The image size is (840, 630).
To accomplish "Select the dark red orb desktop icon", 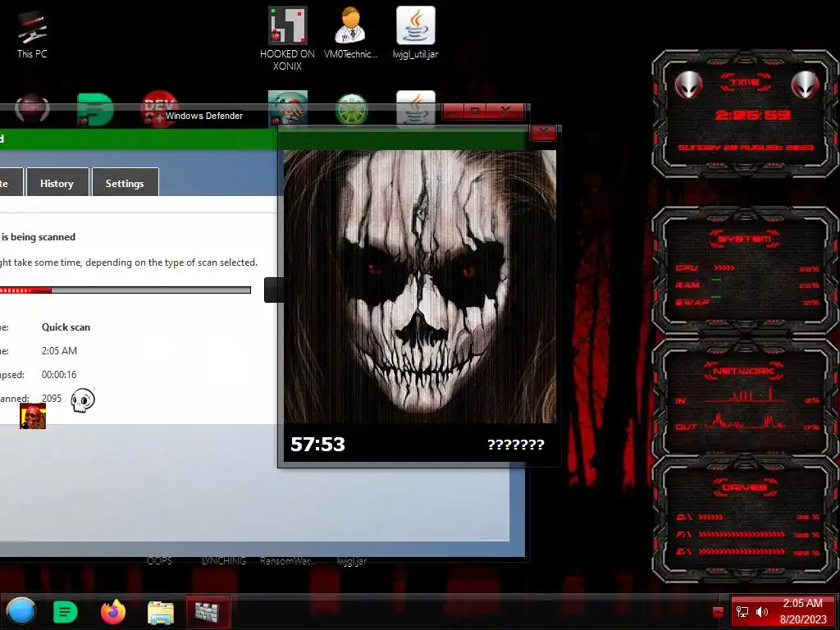I will [32, 109].
